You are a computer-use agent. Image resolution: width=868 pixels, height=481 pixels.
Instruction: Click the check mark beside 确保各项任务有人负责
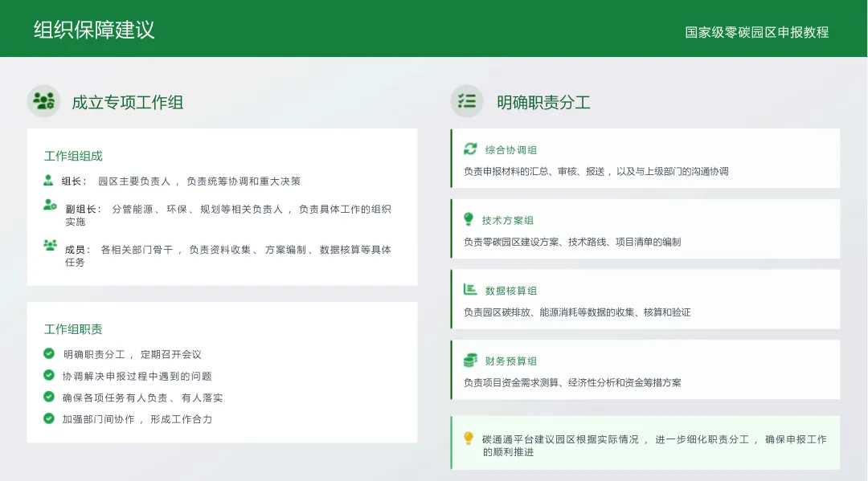pyautogui.click(x=49, y=397)
